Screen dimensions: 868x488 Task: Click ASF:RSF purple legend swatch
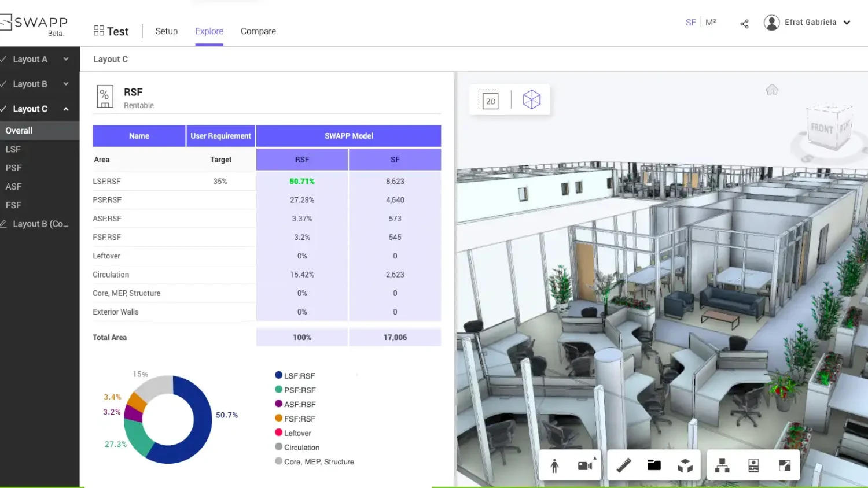pyautogui.click(x=278, y=404)
